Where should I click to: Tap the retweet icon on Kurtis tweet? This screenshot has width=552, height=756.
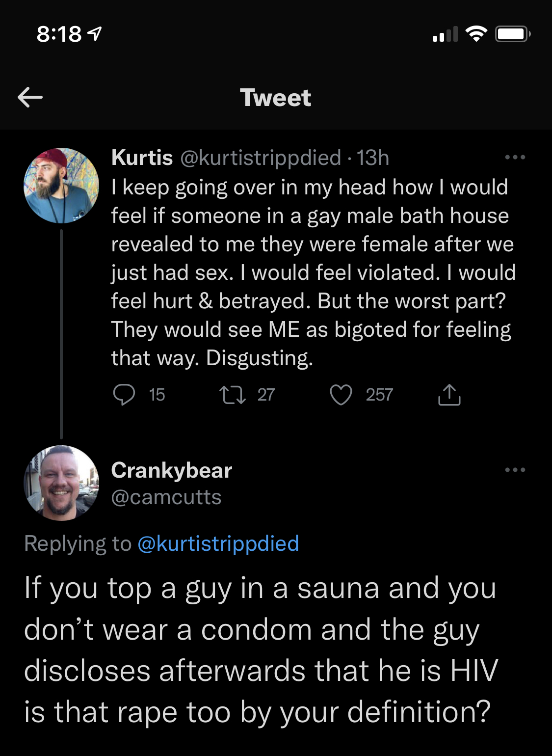coord(232,395)
